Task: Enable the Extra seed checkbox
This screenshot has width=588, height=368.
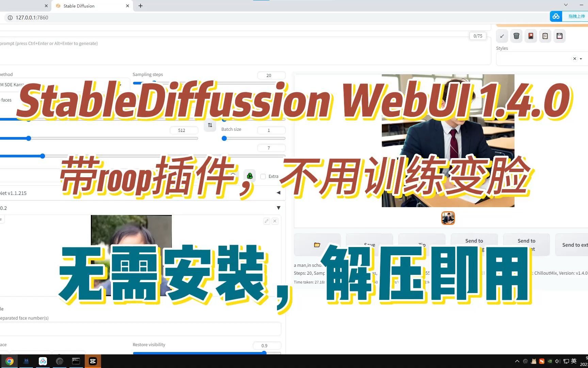Action: point(263,176)
